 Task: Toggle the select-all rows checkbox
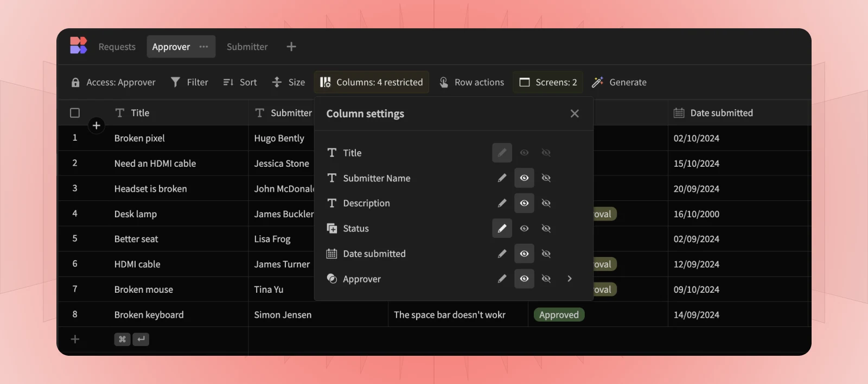point(75,113)
